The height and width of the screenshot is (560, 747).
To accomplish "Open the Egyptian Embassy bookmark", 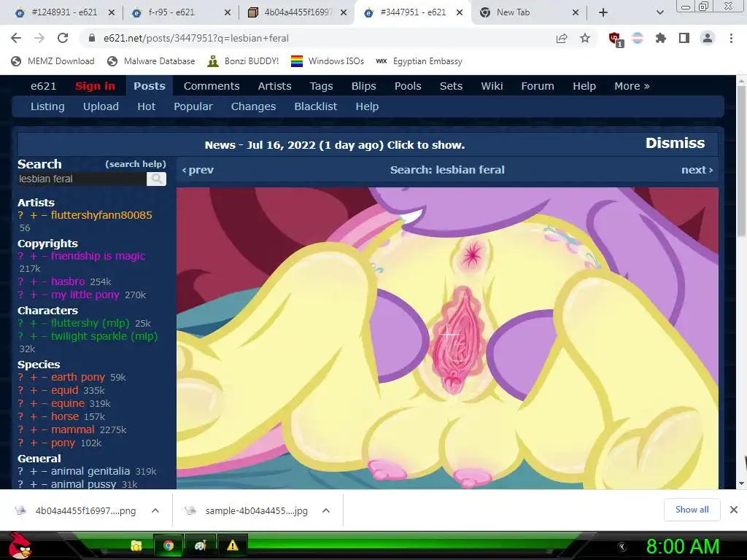I will 419,61.
